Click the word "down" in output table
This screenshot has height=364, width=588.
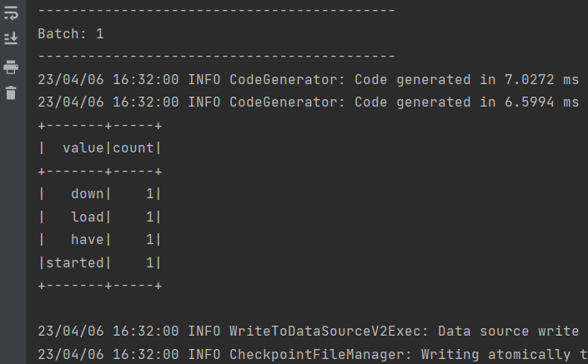[88, 194]
